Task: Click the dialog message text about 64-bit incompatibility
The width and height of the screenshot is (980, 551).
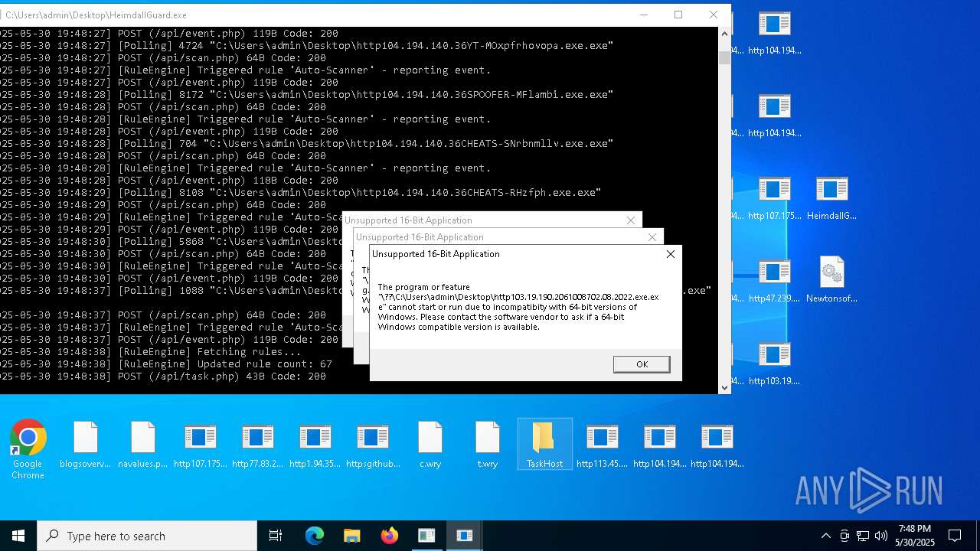Action: 518,307
